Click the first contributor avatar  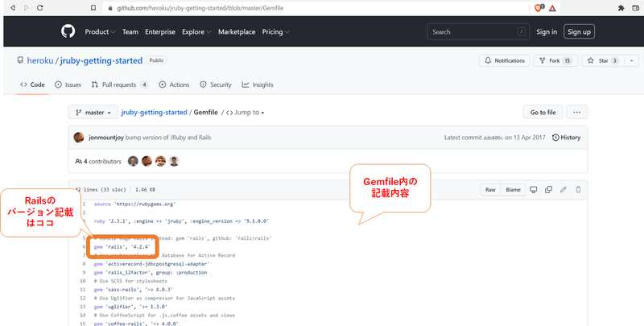[133, 161]
